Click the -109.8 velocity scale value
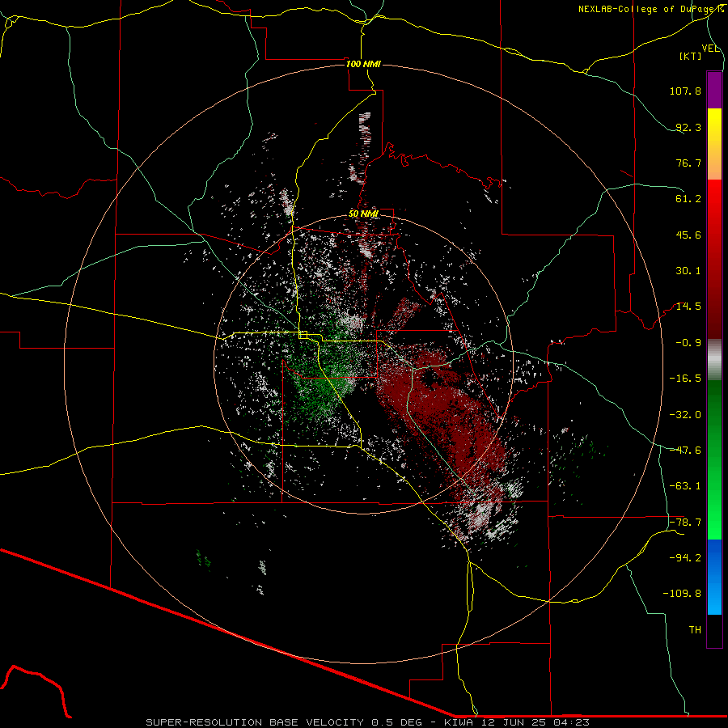This screenshot has width=728, height=728. click(x=682, y=594)
